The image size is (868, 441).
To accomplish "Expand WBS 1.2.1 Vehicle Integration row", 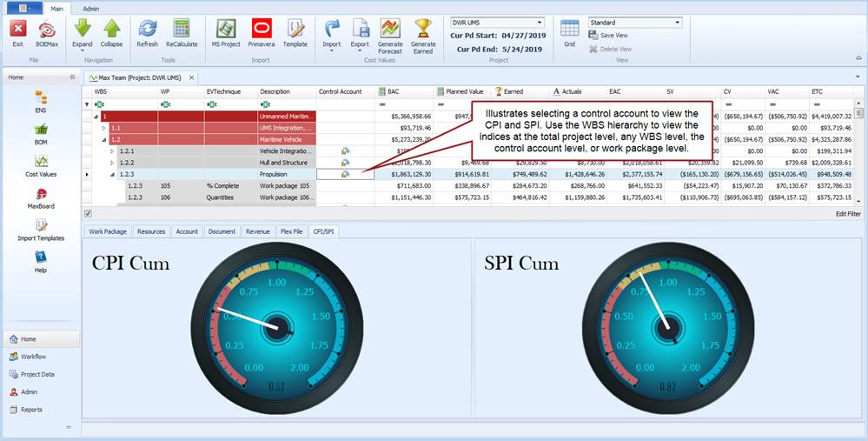I will (112, 151).
